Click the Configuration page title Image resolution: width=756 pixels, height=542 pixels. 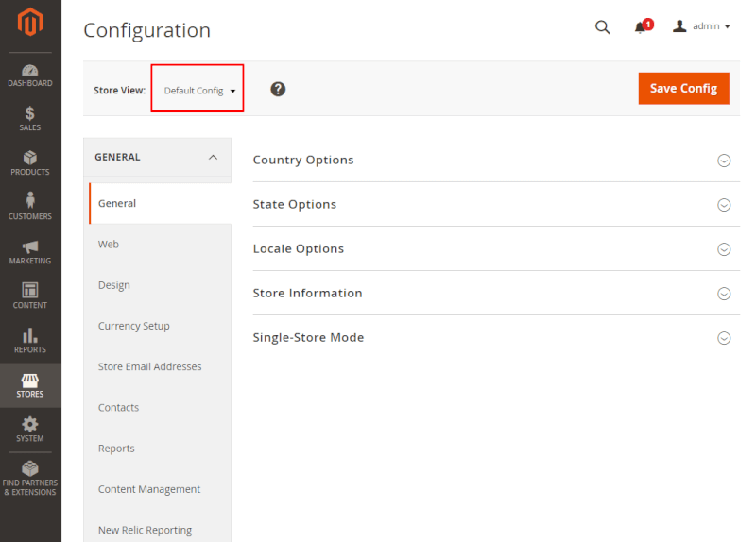coord(147,30)
